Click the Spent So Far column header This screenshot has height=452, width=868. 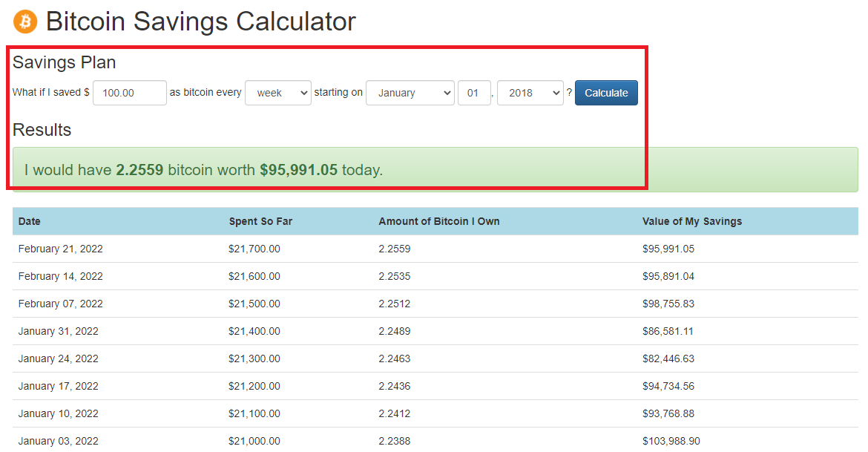click(x=260, y=221)
